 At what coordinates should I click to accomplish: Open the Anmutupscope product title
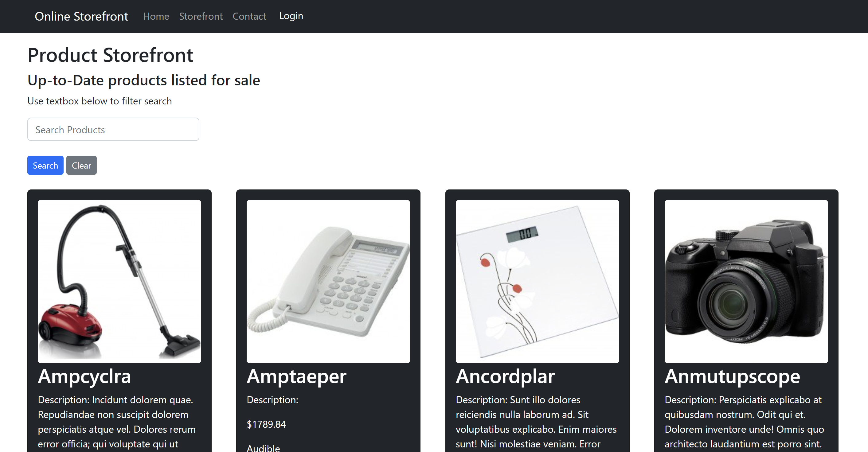click(x=732, y=376)
